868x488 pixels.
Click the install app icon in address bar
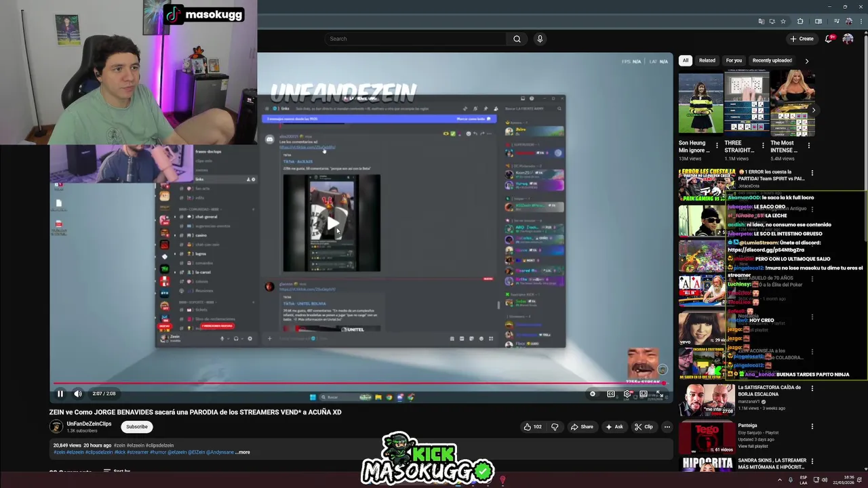coord(772,21)
